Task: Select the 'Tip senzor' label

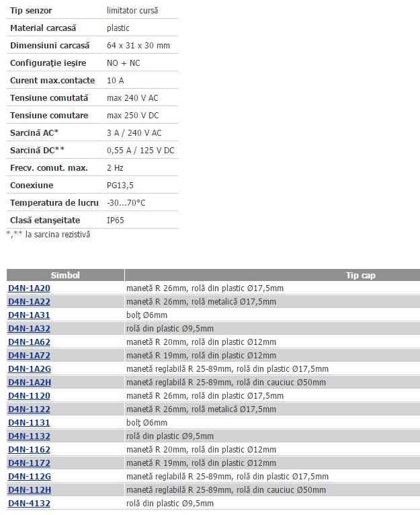Action: click(31, 11)
